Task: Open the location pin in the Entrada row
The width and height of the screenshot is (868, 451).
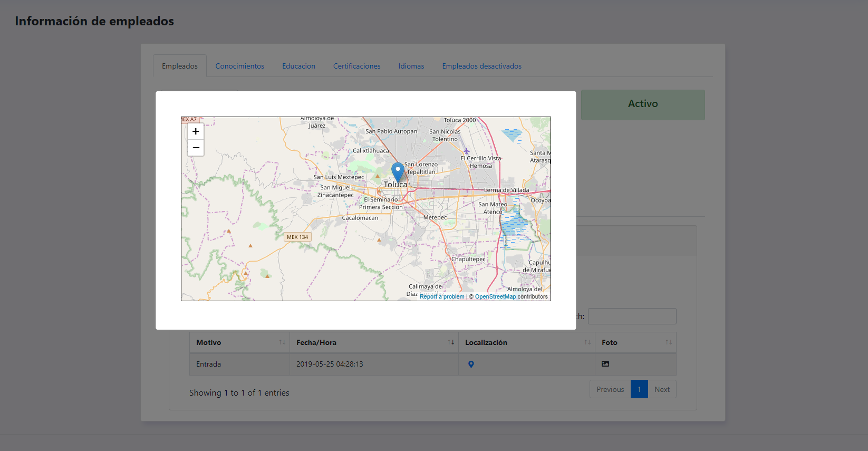Action: point(471,364)
